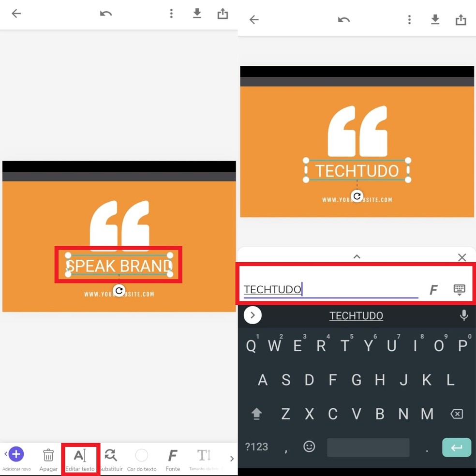This screenshot has height=476, width=476.
Task: Tap A key on keyboard
Action: pyautogui.click(x=263, y=380)
